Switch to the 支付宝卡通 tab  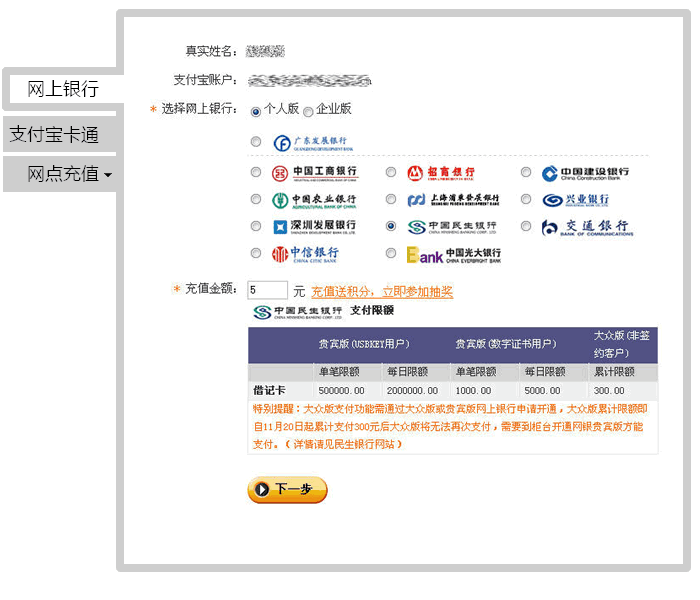(59, 134)
